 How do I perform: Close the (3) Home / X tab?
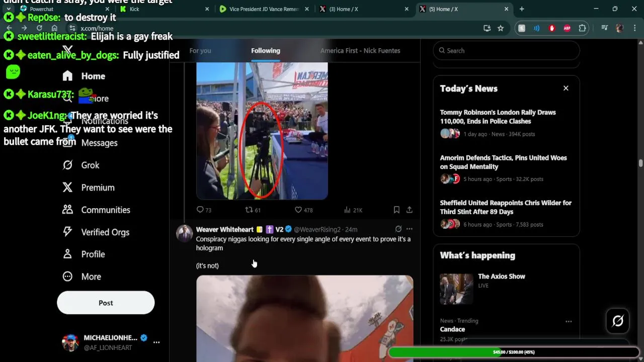tap(407, 9)
